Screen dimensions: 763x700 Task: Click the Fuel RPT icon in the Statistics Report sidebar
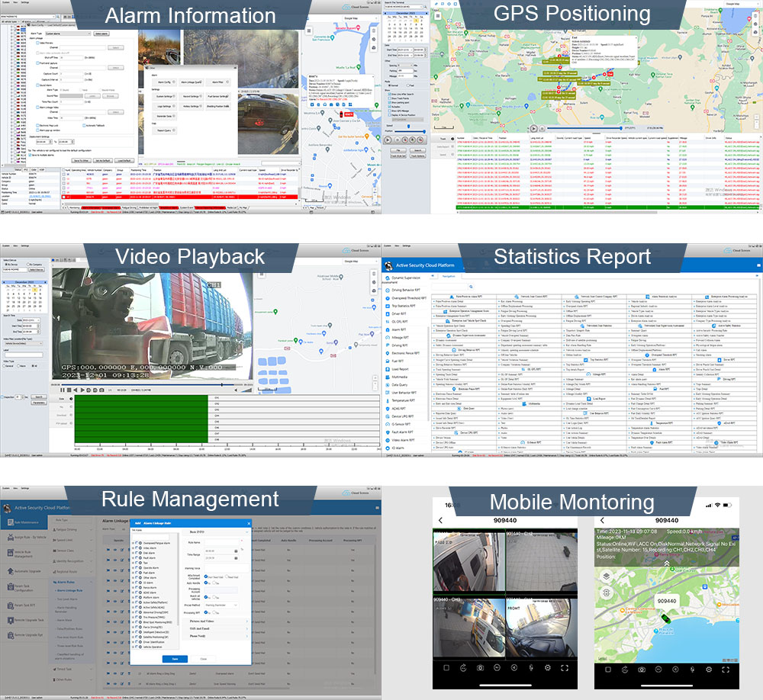[388, 361]
